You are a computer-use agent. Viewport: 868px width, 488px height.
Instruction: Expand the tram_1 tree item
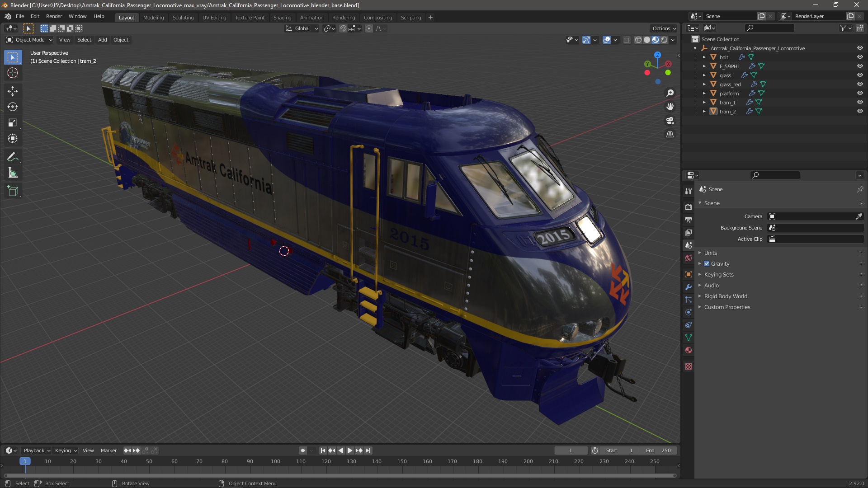pos(704,103)
